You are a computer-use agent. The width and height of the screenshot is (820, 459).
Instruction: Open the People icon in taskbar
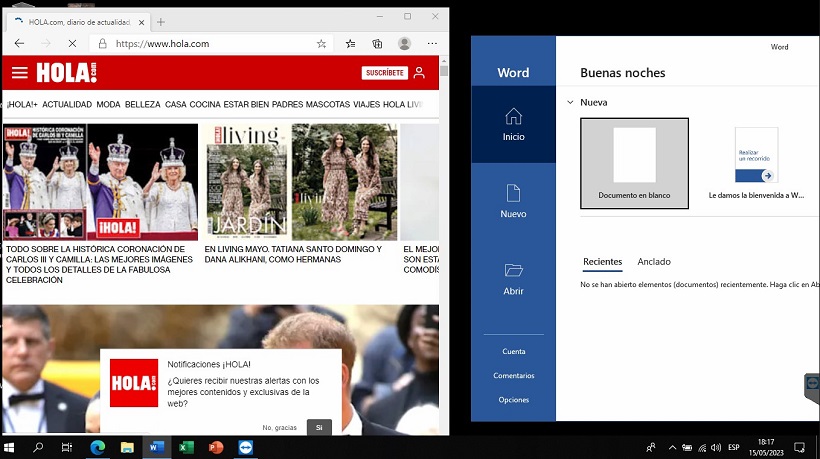(651, 447)
